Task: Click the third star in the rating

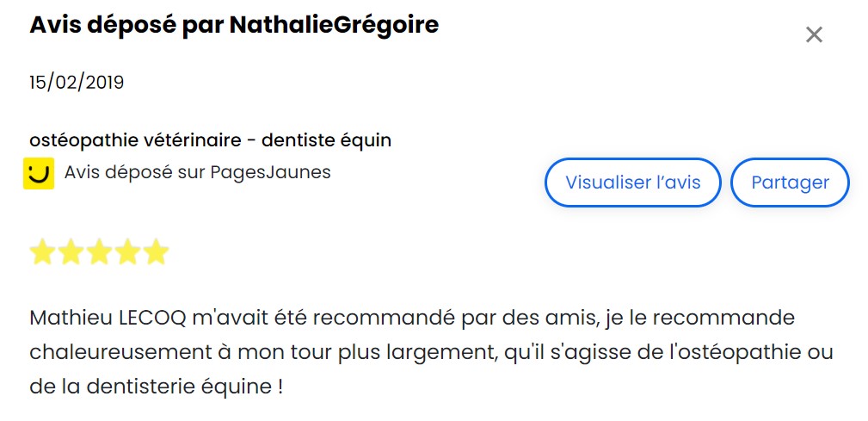Action: click(x=99, y=252)
